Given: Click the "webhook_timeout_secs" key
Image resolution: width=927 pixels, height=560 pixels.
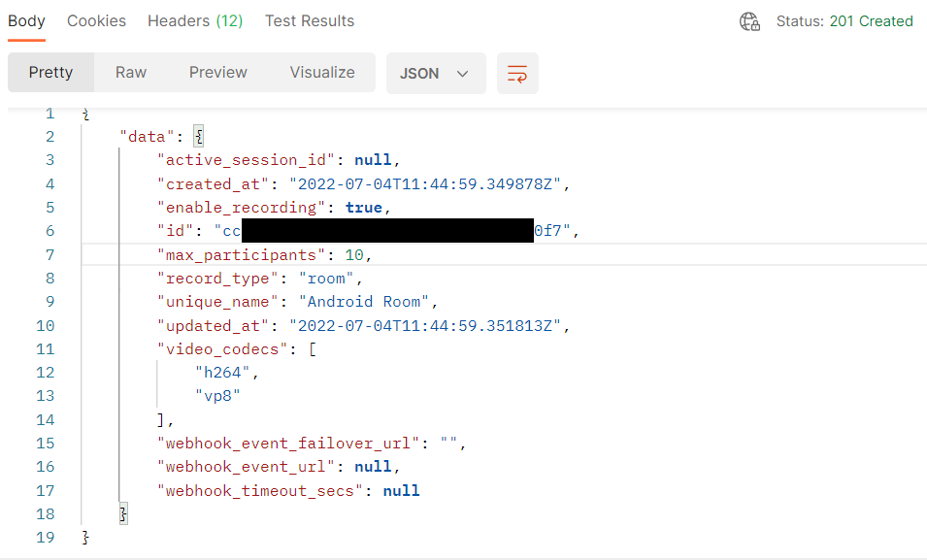Looking at the screenshot, I should click(260, 491).
